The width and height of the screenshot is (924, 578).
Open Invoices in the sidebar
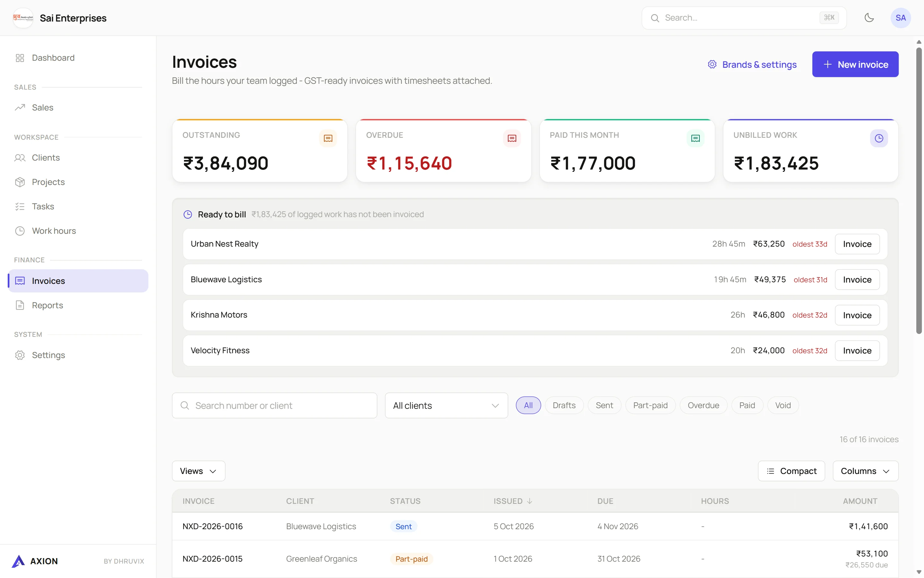(78, 281)
